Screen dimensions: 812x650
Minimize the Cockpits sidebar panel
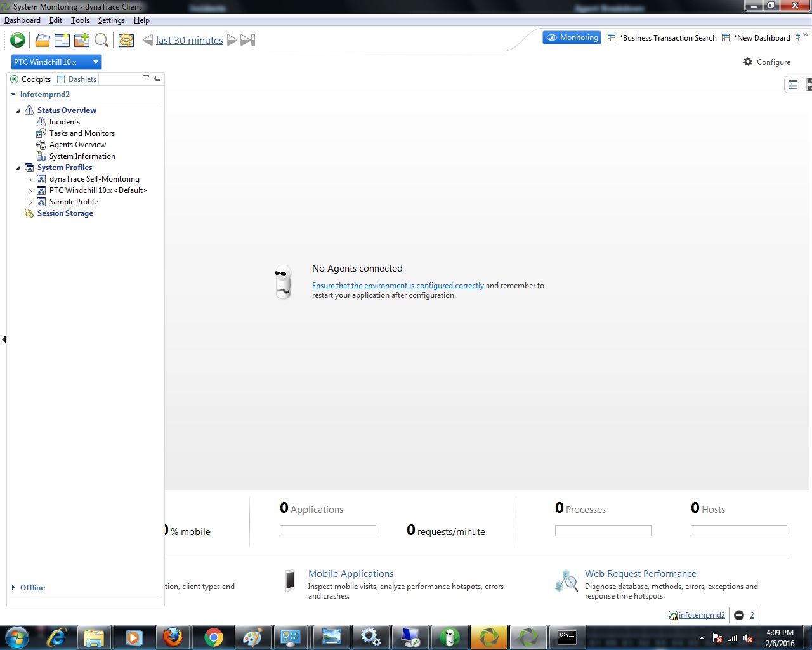pyautogui.click(x=146, y=77)
